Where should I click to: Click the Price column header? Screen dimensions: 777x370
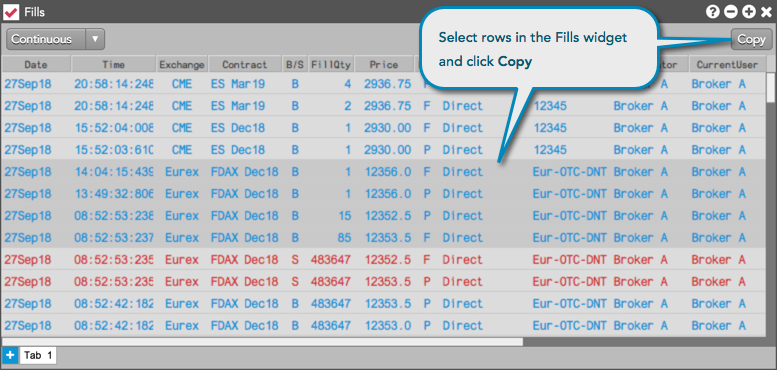point(384,64)
